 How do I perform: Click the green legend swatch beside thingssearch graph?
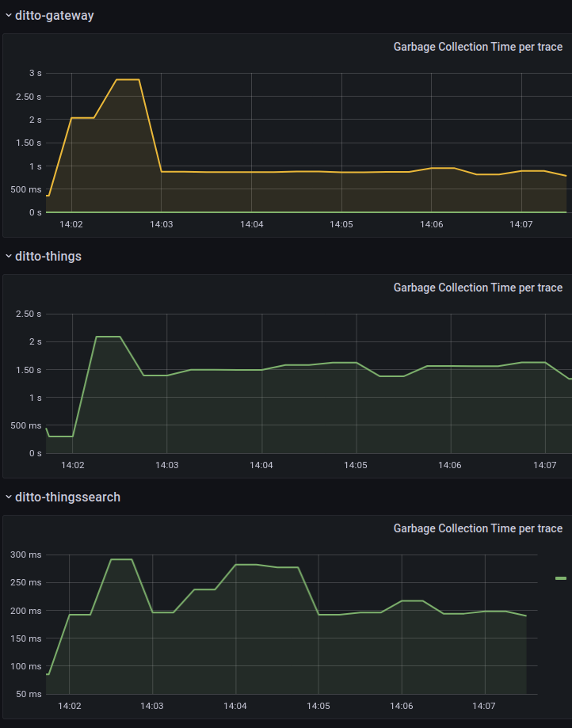pyautogui.click(x=561, y=579)
